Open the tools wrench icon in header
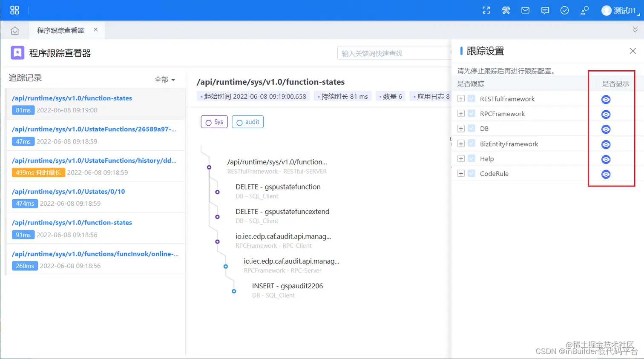644x359 pixels. click(506, 10)
